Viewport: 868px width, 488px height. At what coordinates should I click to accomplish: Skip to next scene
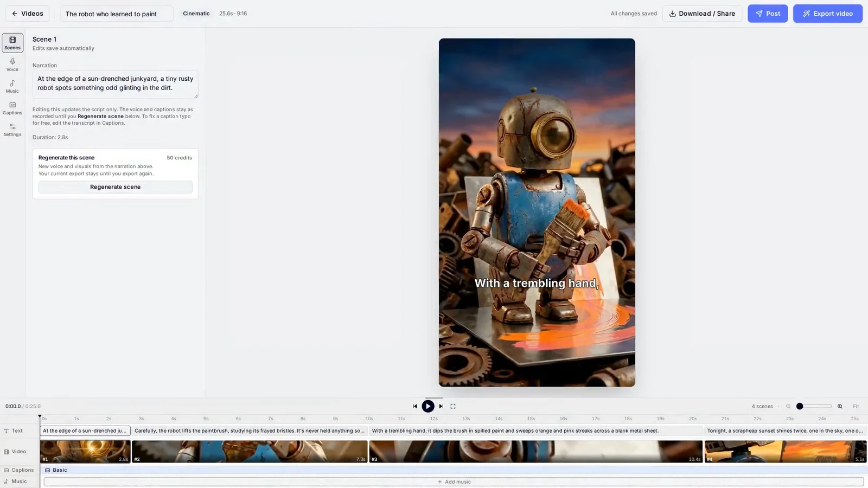[x=441, y=406]
